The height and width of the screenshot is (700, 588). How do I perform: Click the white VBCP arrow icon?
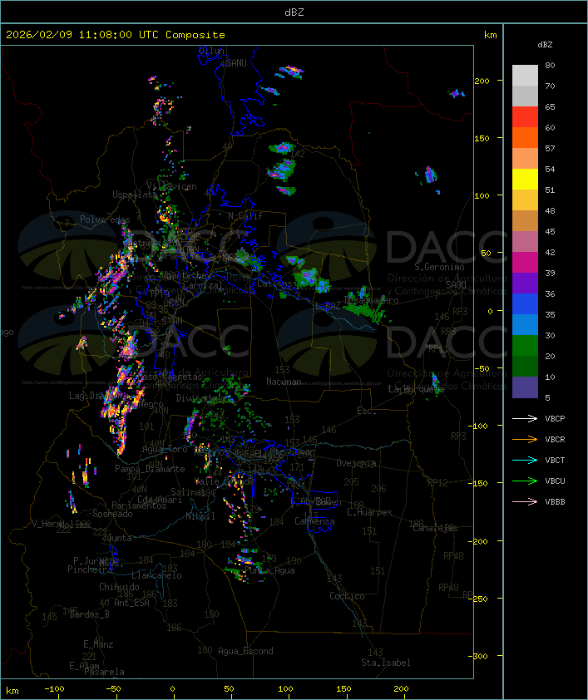525,418
